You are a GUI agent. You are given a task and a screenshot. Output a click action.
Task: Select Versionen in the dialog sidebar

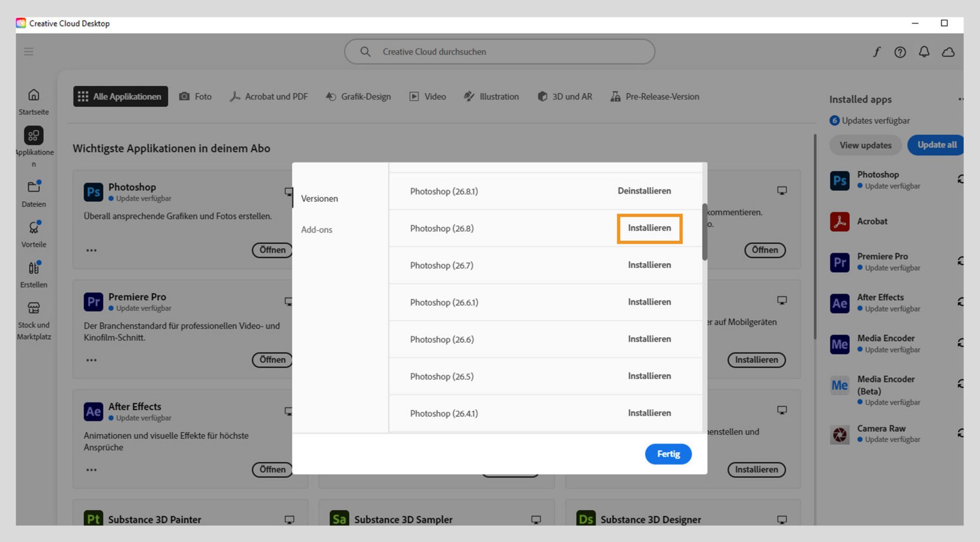coord(320,199)
